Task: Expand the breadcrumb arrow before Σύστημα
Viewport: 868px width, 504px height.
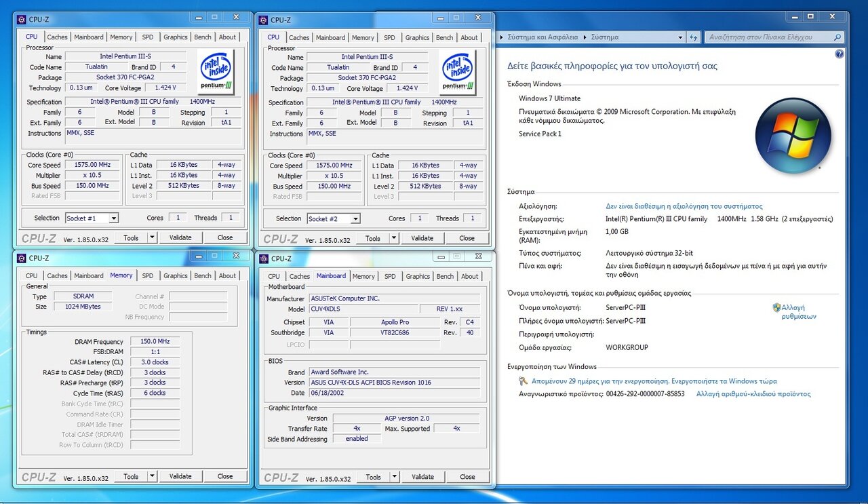Action: point(585,37)
